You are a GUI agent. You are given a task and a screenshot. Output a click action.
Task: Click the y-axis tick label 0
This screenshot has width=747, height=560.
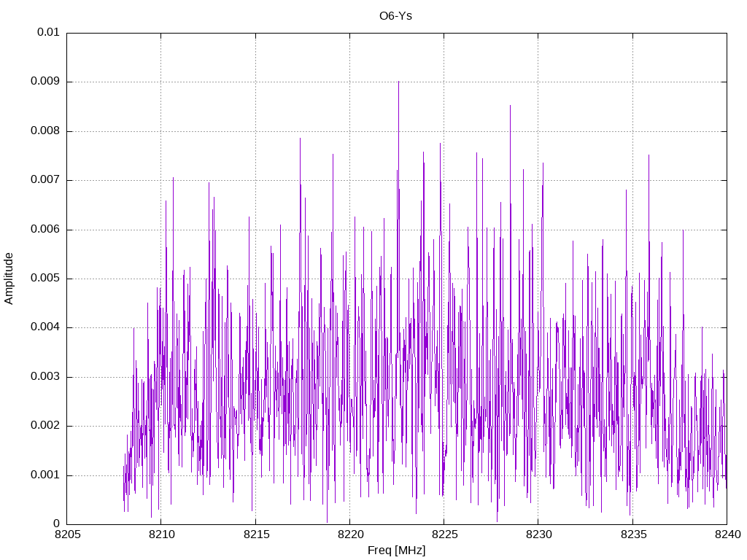[56, 524]
